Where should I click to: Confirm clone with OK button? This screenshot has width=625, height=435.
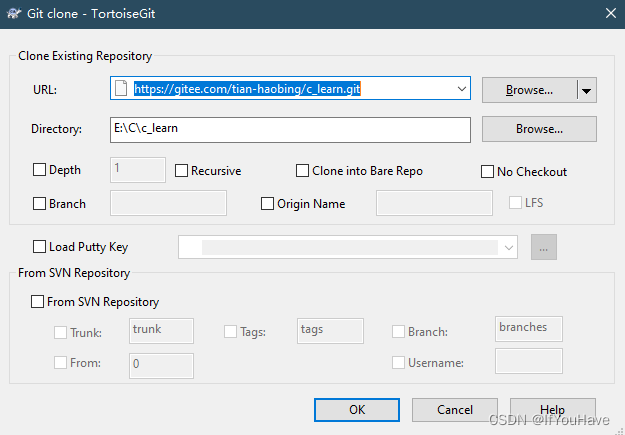(x=357, y=409)
